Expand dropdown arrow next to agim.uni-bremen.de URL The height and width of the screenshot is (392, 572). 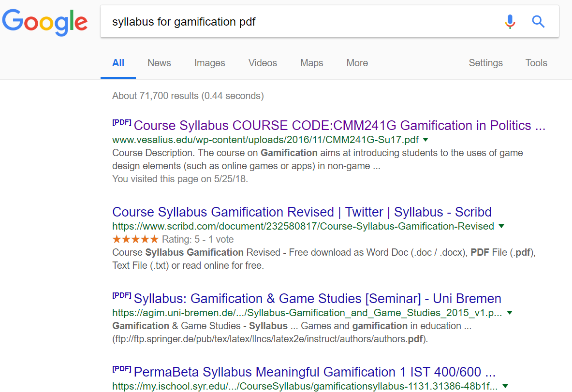click(510, 313)
